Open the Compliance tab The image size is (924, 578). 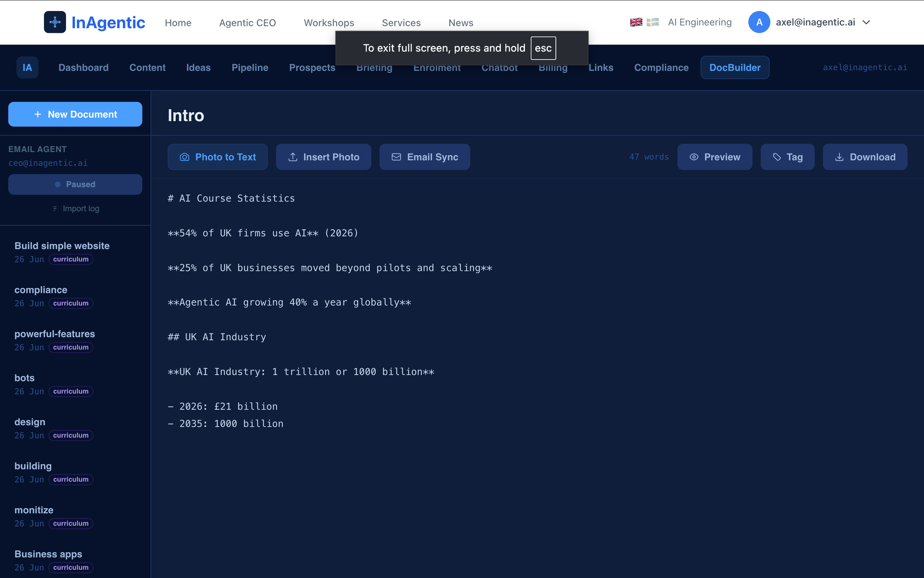(661, 68)
